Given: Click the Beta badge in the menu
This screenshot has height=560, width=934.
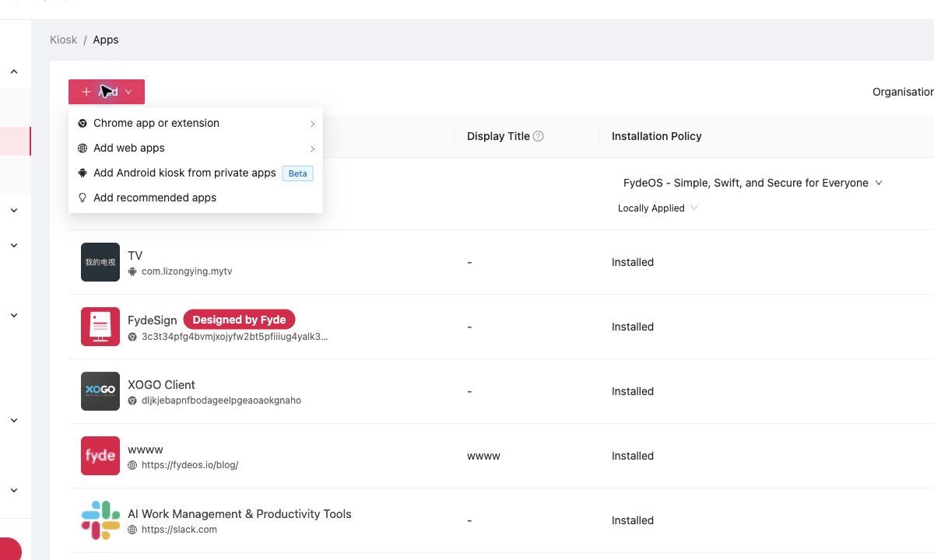Looking at the screenshot, I should [297, 173].
